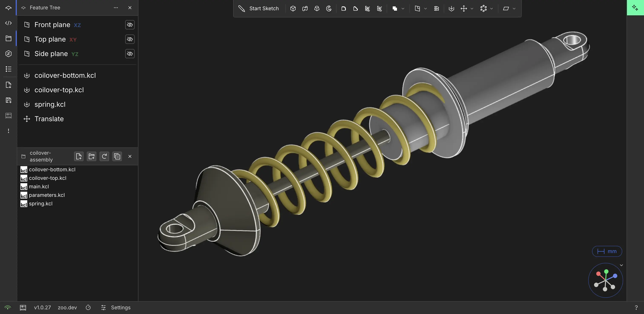Click the Fillet tool icon
This screenshot has height=314, width=644.
344,9
